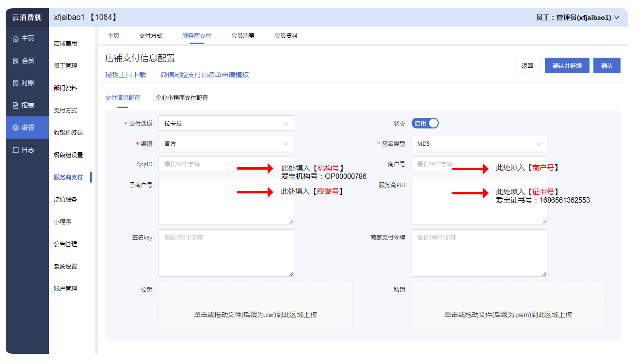Screen dimensions: 638x364
Task: Click the home icon in left sidebar
Action: click(16, 39)
